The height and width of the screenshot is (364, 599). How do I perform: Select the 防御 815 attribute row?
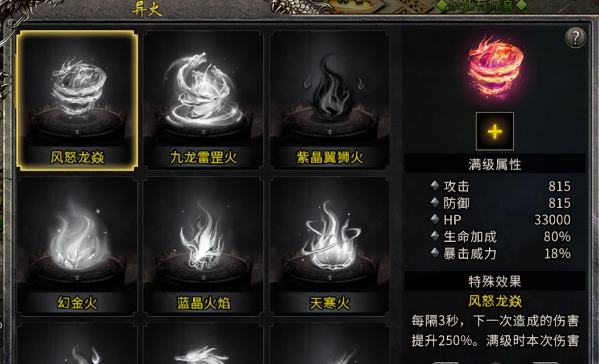(500, 203)
